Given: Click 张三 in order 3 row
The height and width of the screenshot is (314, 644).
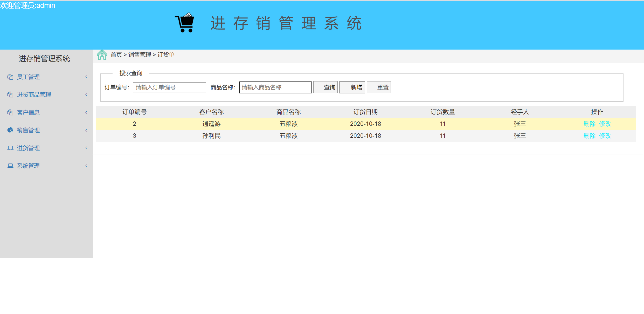Looking at the screenshot, I should pos(520,136).
